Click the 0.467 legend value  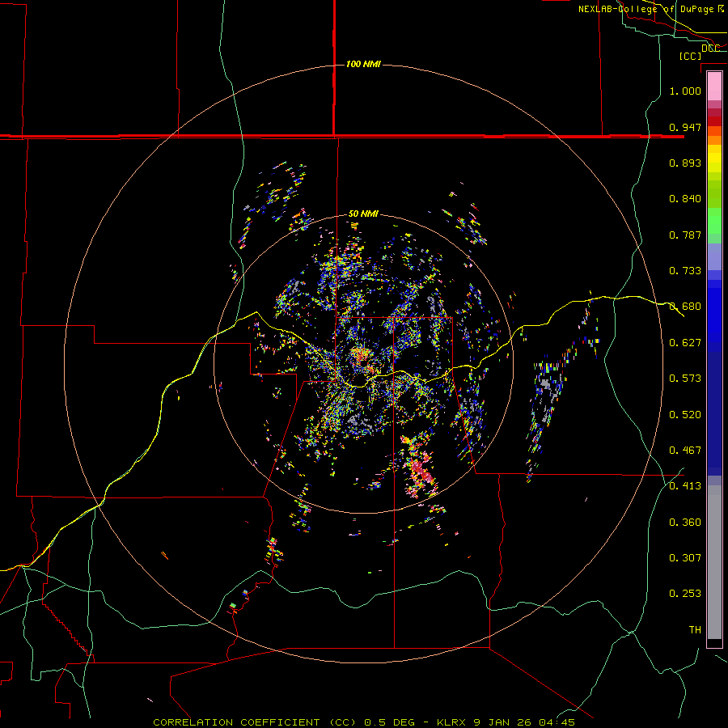point(685,450)
